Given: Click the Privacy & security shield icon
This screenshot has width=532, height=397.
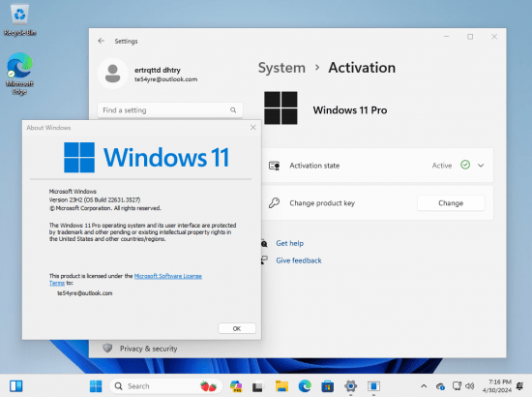Looking at the screenshot, I should click(107, 348).
